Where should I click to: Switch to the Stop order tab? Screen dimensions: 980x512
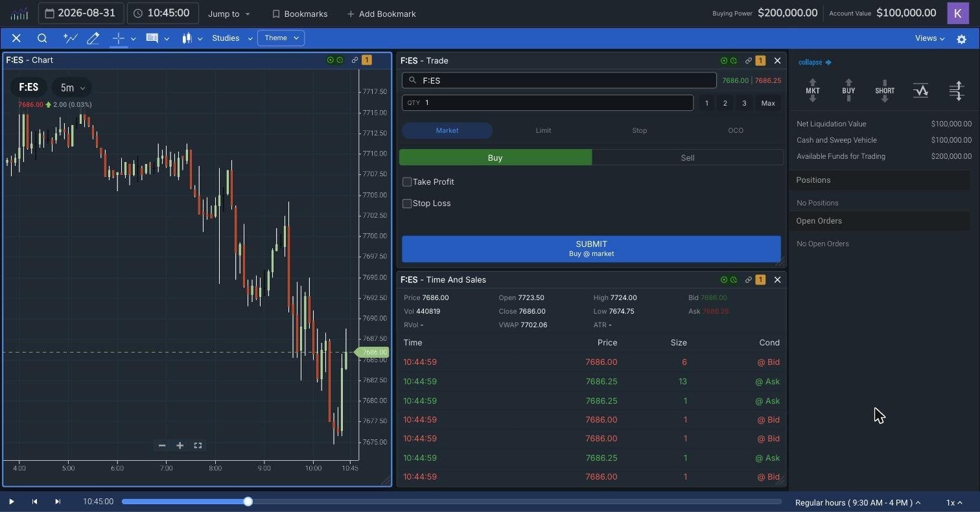point(639,130)
